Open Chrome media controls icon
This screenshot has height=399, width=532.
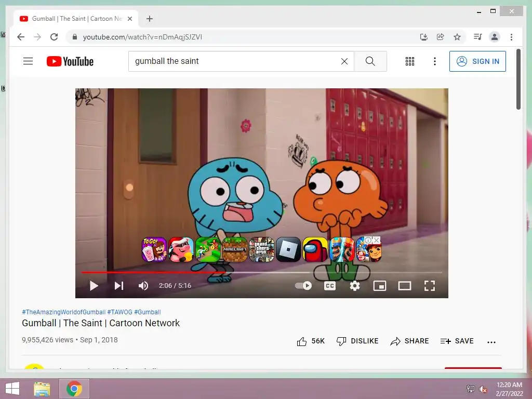(x=478, y=37)
